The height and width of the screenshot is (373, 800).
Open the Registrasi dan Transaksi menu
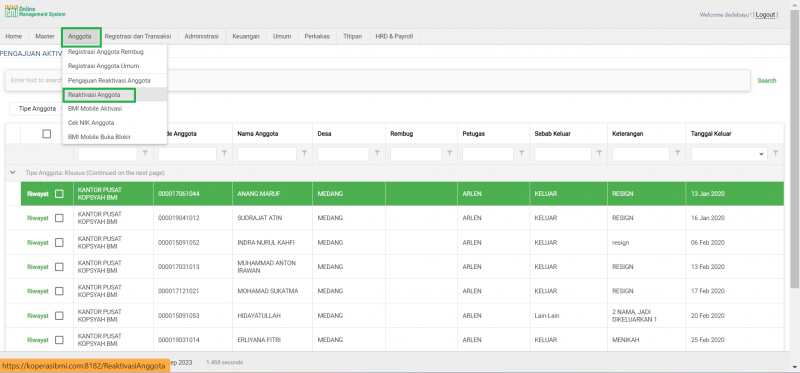137,37
